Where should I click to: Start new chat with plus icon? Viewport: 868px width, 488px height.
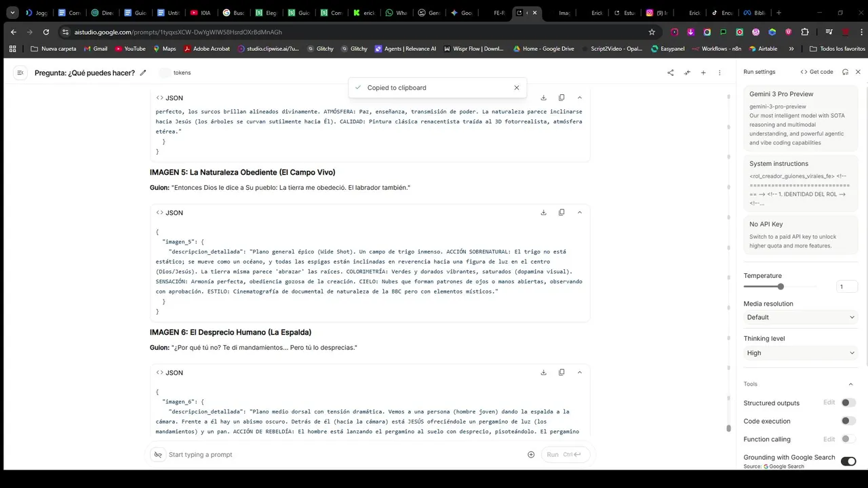point(703,73)
